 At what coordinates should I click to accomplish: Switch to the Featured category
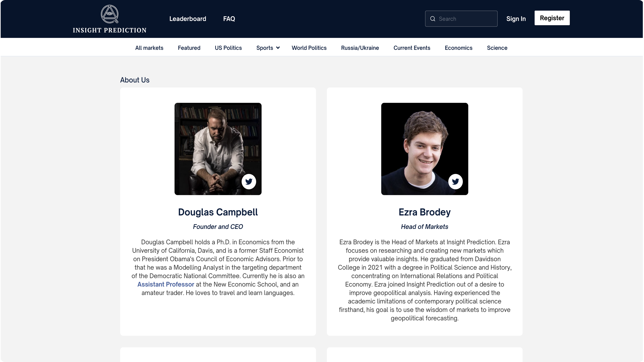click(189, 48)
